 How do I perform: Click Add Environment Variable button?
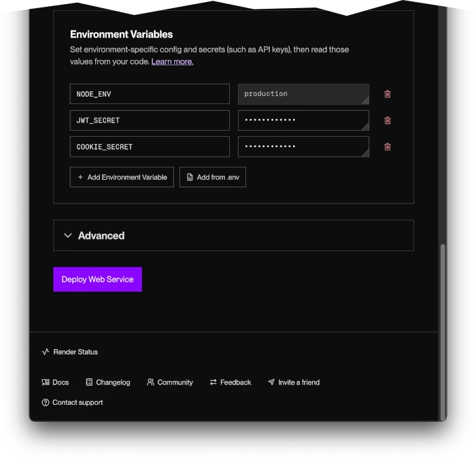(x=122, y=177)
